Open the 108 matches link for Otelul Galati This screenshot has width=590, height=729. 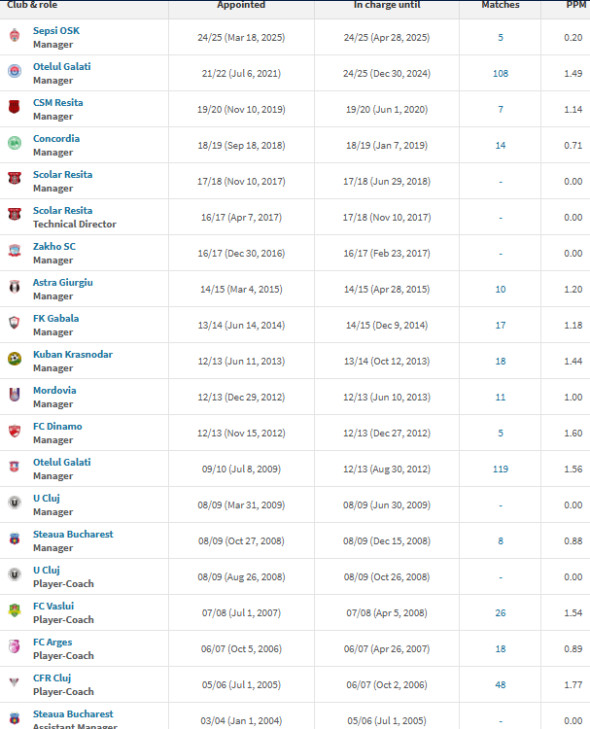(500, 73)
